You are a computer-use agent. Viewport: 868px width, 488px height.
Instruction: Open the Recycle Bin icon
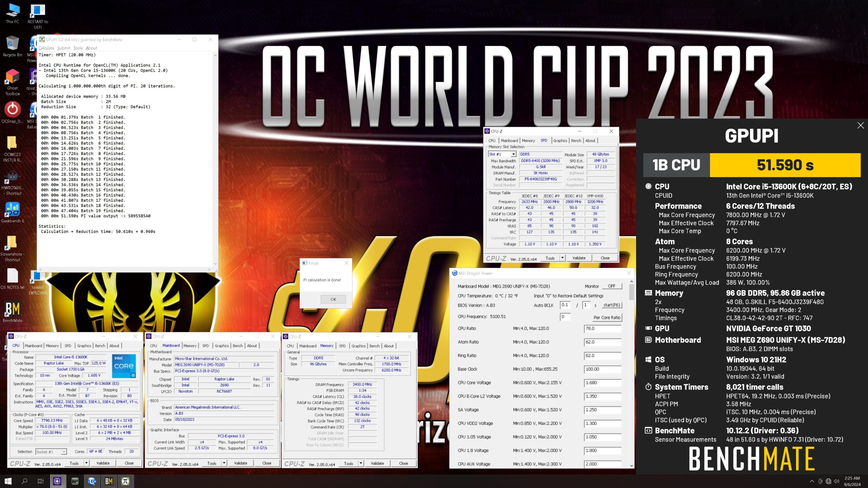point(13,46)
